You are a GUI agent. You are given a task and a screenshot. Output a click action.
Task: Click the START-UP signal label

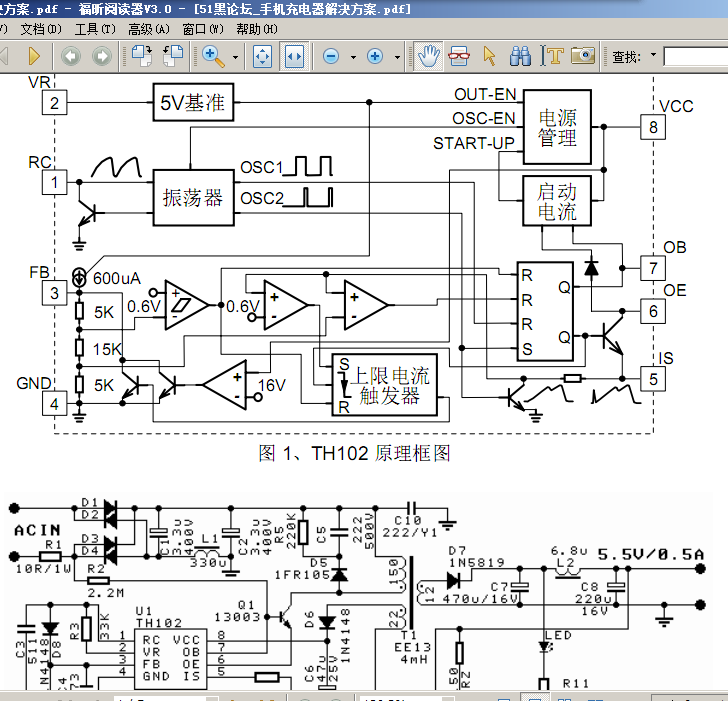(474, 143)
